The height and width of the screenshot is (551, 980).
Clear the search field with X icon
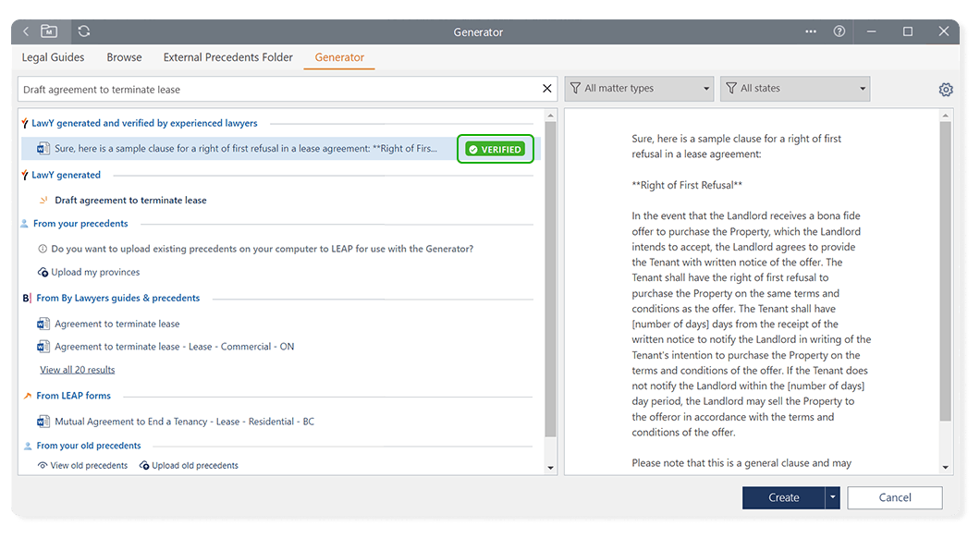(546, 90)
